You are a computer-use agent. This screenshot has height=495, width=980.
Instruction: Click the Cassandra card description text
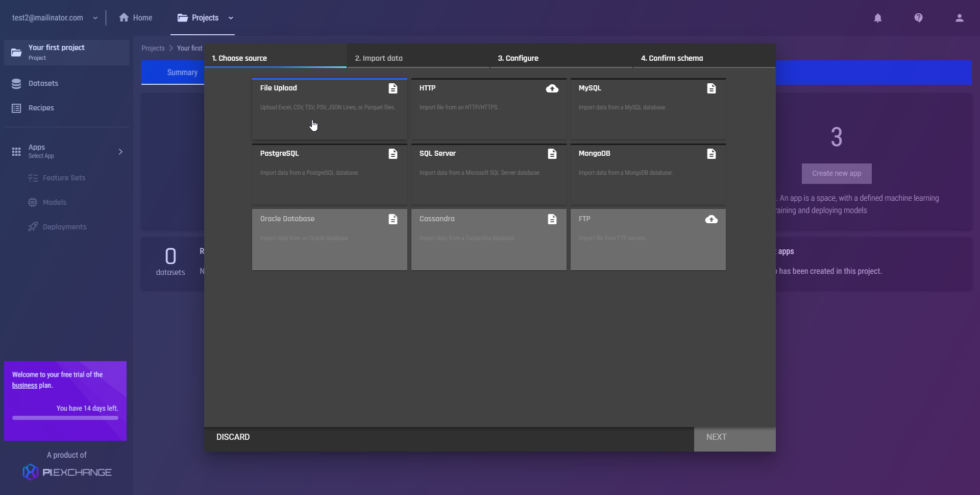(x=467, y=238)
